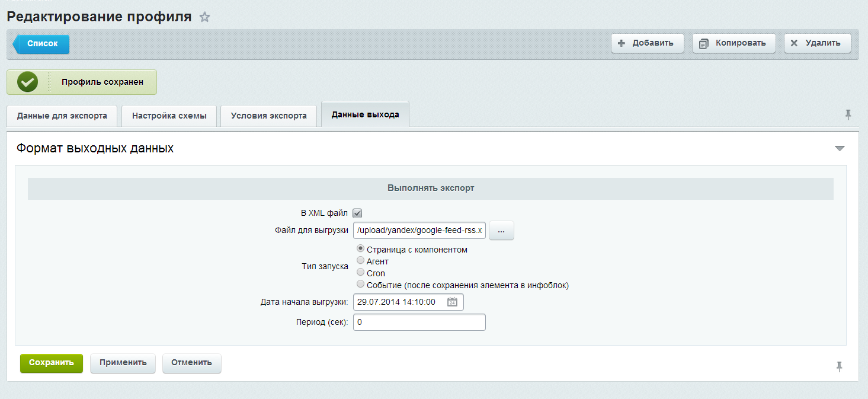Toggle the "В XML файл" checkbox
This screenshot has width=868, height=399.
point(357,213)
